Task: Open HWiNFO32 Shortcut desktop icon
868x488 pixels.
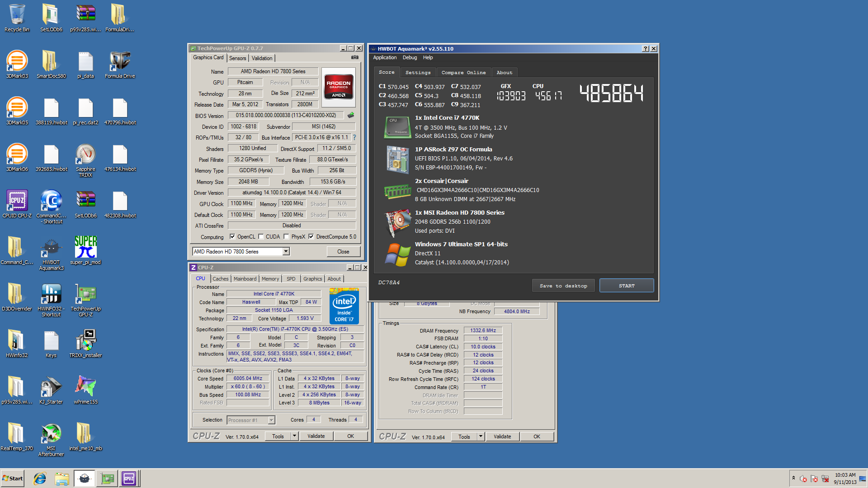Action: (x=51, y=300)
